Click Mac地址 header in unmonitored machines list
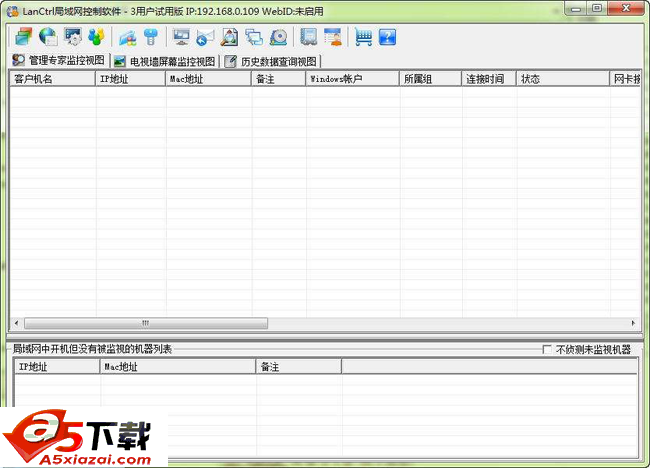The width and height of the screenshot is (650, 468). pos(178,366)
